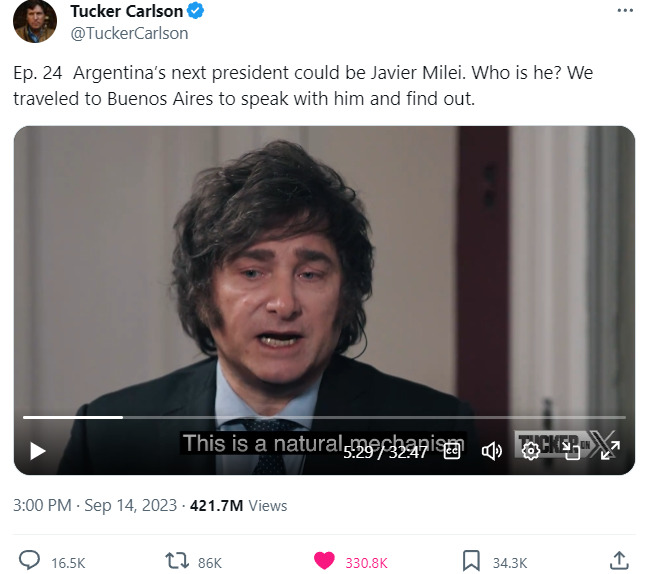
Task: Open the more options ellipsis menu
Action: point(626,10)
